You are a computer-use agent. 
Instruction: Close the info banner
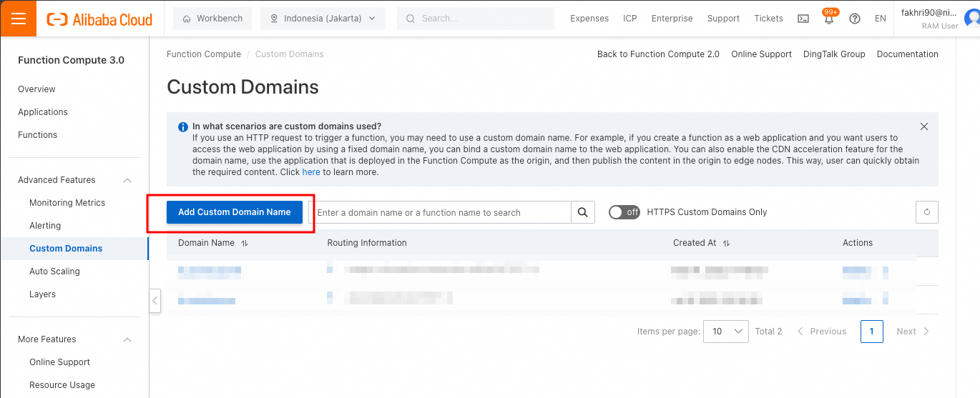pos(924,126)
